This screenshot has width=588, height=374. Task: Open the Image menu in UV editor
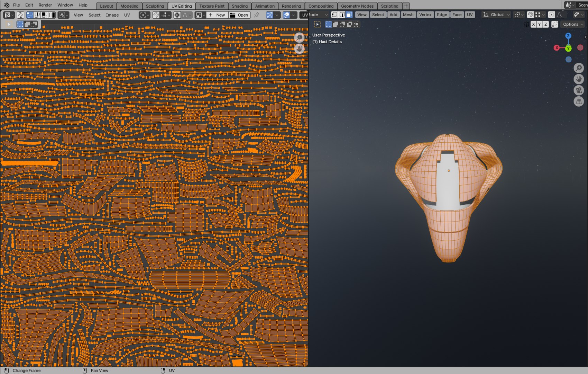click(x=112, y=15)
